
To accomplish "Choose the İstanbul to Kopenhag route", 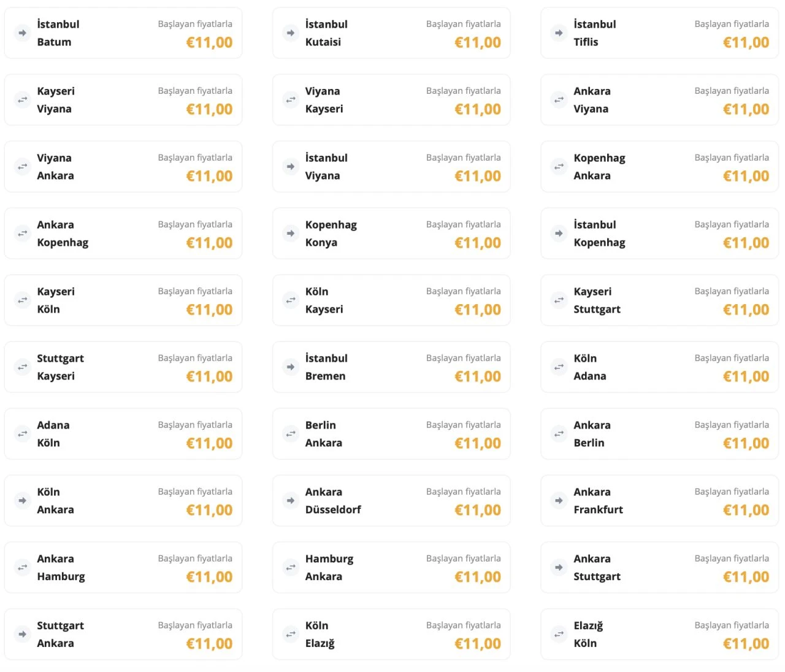I will [x=659, y=234].
